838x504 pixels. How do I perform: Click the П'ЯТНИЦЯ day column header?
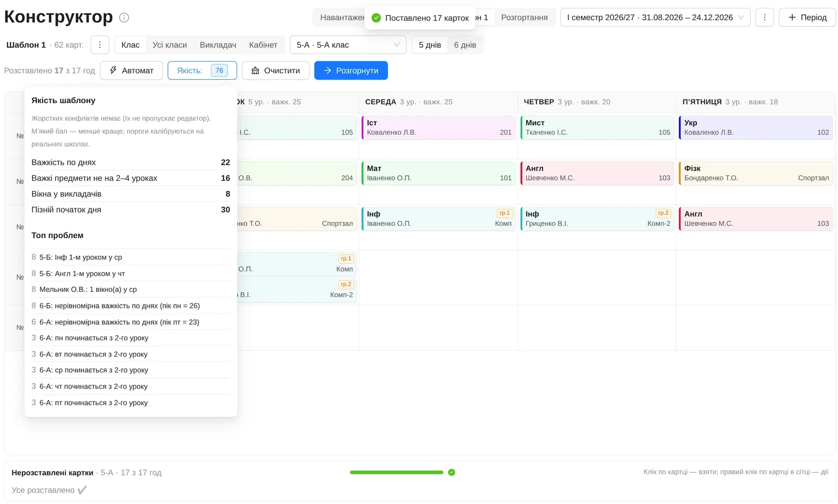(756, 102)
